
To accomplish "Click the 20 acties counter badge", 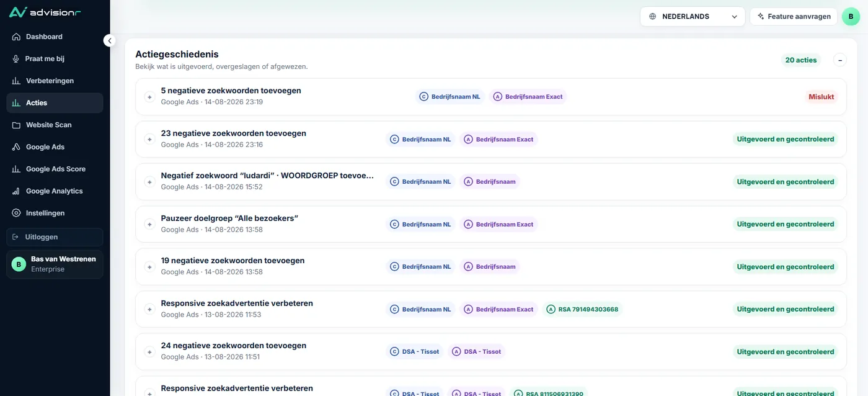I will pyautogui.click(x=800, y=60).
